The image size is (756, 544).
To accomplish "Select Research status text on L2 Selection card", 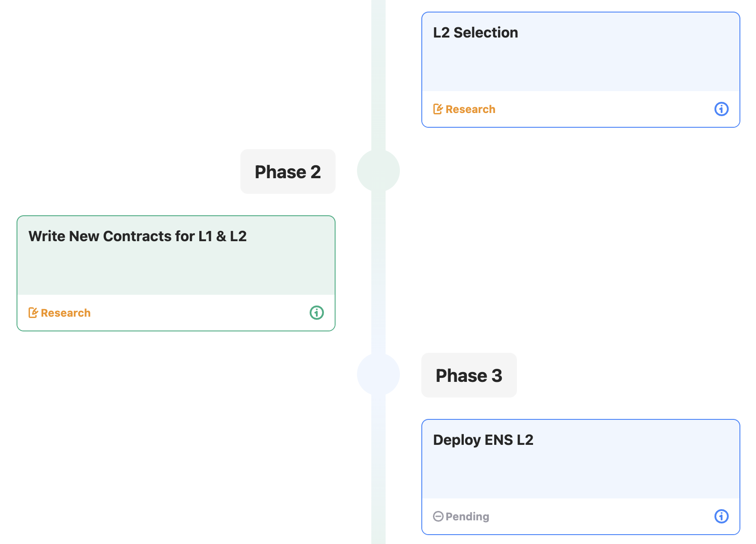I will tap(470, 109).
